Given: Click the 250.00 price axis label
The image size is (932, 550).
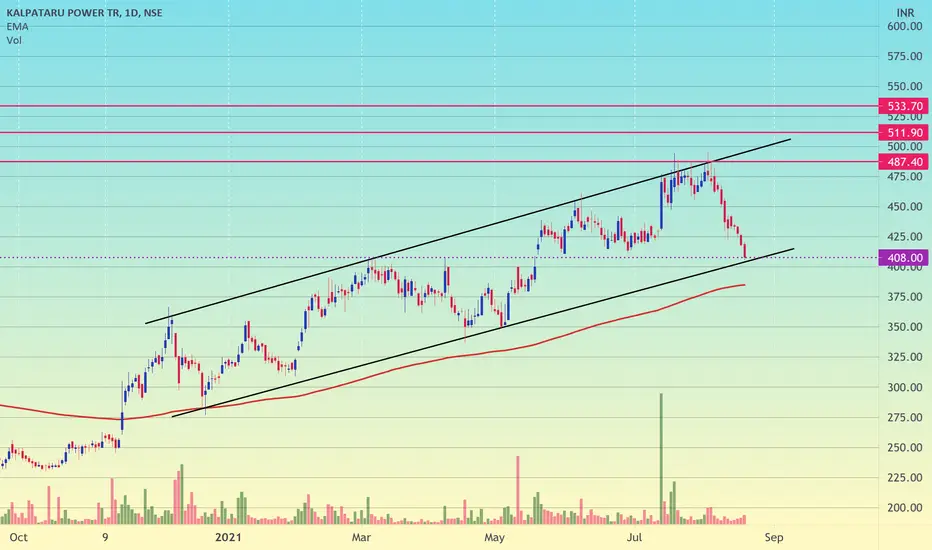Looking at the screenshot, I should (x=905, y=448).
